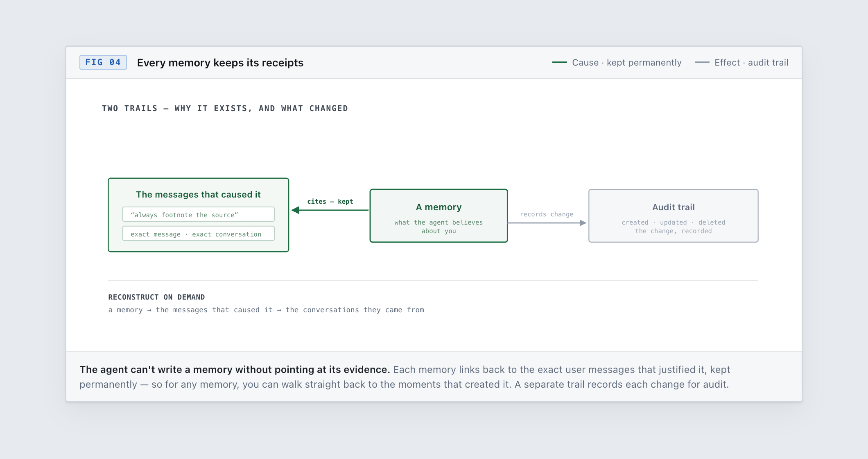Viewport: 868px width, 459px height.
Task: Click the bold caption sentence about evidence
Action: pyautogui.click(x=235, y=369)
